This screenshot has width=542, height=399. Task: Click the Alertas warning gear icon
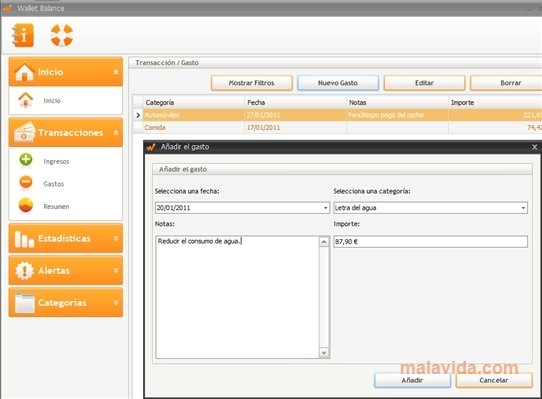tap(25, 270)
